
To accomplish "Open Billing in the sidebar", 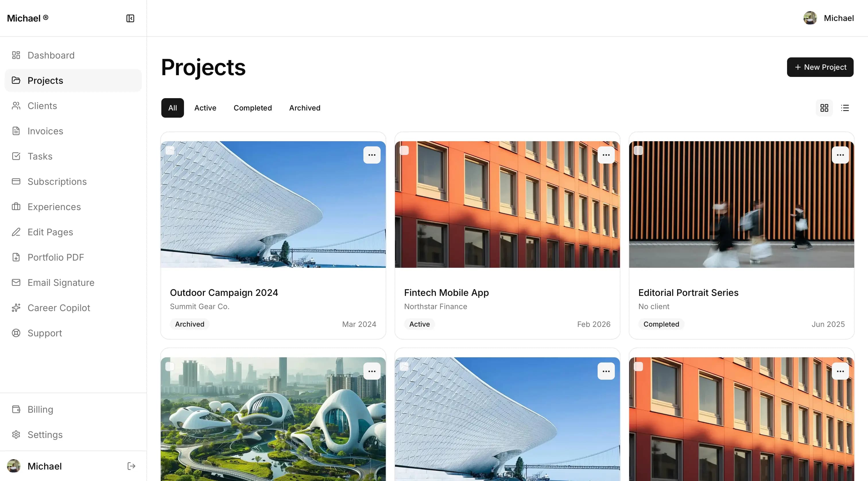I will [x=73, y=409].
